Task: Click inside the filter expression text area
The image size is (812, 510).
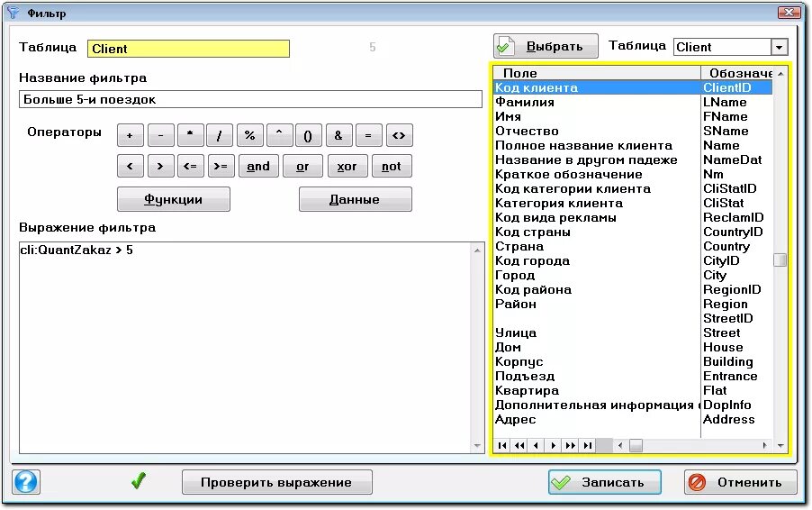Action: point(246,348)
